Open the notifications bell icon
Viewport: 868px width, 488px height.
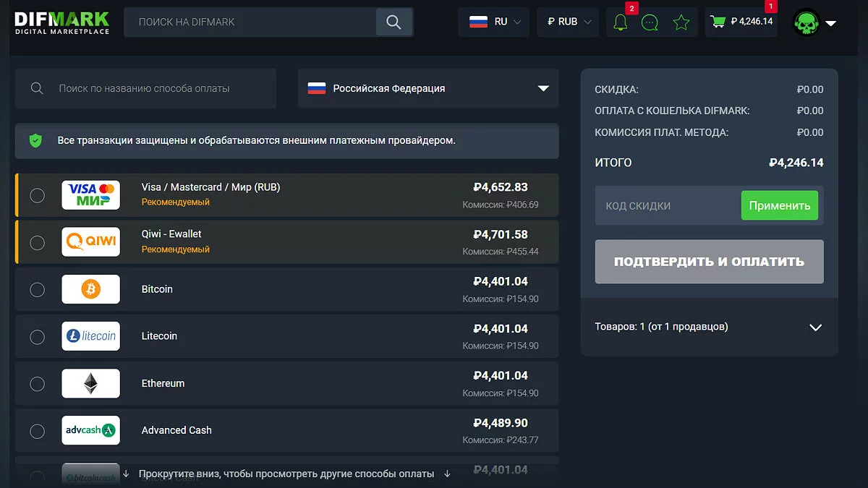click(x=620, y=22)
